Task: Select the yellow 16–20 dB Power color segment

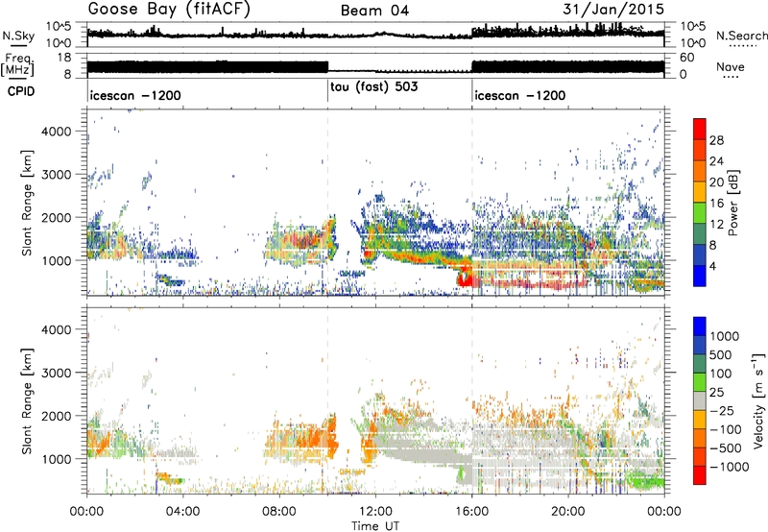Action: (700, 192)
